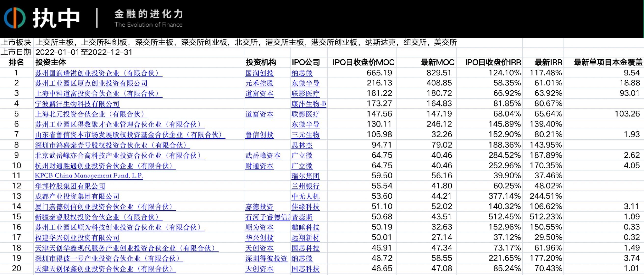Viewport: 644px width, 275px height.
Task: Open link 新疆泰睿股权投资合伙企业
Action: pyautogui.click(x=98, y=217)
